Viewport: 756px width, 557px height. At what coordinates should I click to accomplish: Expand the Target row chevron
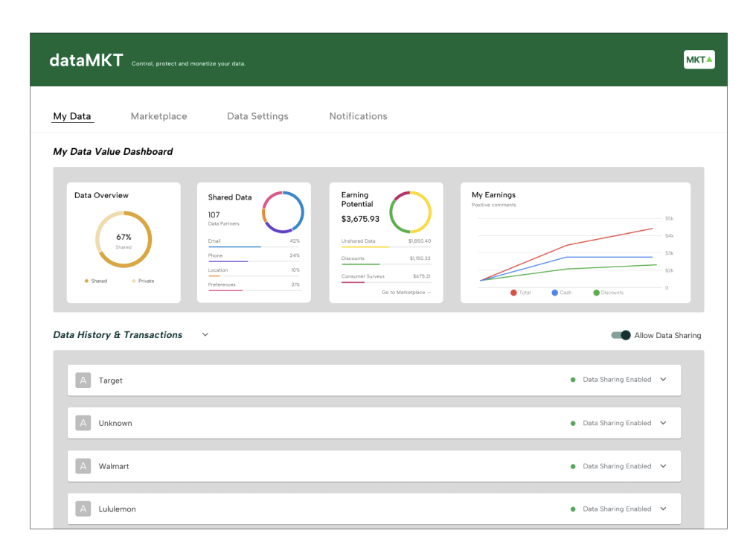(x=663, y=380)
